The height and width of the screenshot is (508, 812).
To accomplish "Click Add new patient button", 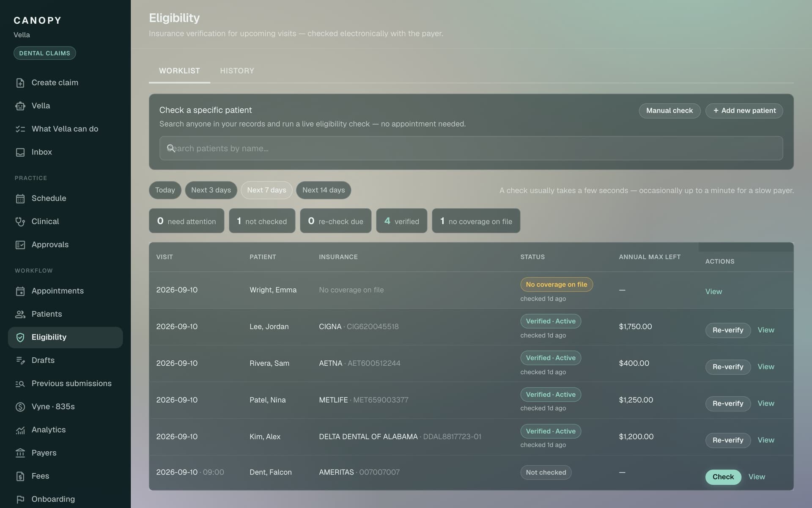I will coord(744,110).
